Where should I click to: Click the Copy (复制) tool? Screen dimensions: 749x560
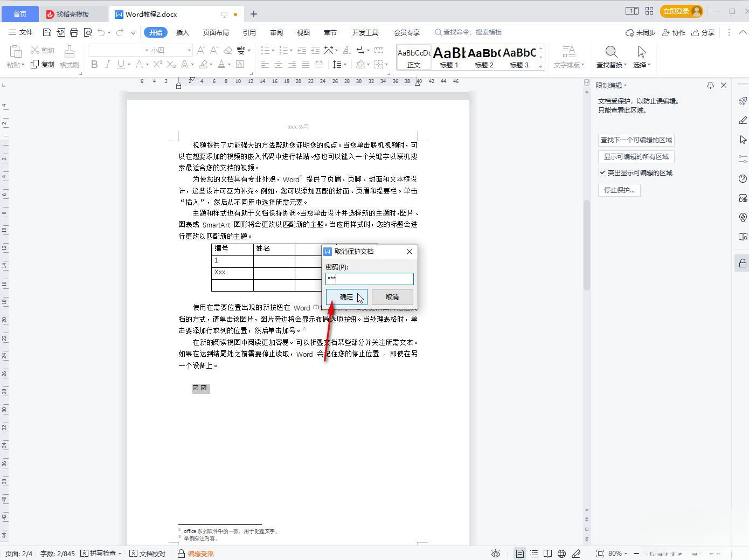tap(43, 64)
